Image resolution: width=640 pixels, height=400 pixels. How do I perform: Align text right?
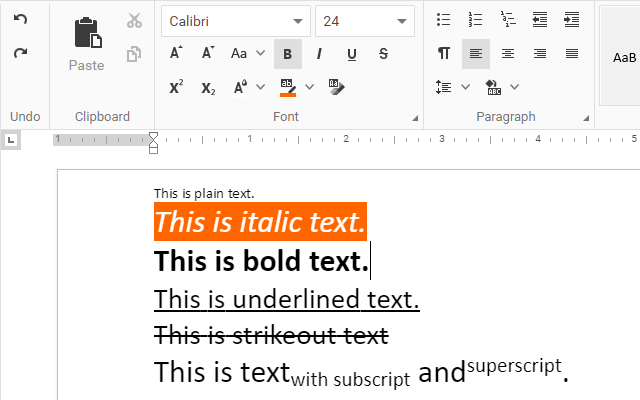pyautogui.click(x=540, y=53)
